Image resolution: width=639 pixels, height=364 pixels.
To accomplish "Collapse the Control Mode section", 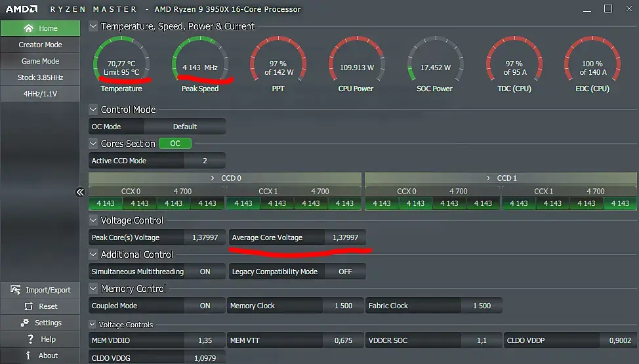I will [93, 110].
